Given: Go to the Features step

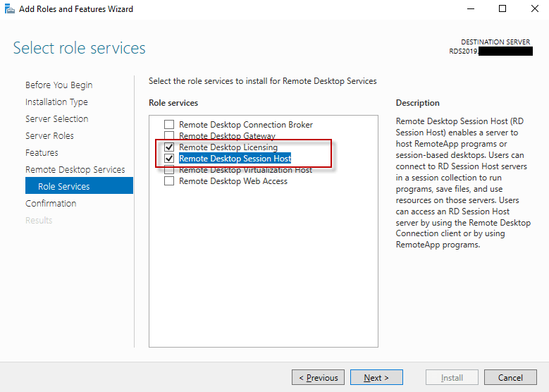Looking at the screenshot, I should pos(42,153).
